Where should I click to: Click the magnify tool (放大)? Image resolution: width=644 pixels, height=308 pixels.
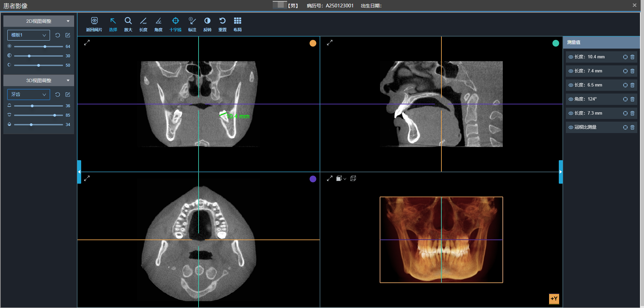128,24
